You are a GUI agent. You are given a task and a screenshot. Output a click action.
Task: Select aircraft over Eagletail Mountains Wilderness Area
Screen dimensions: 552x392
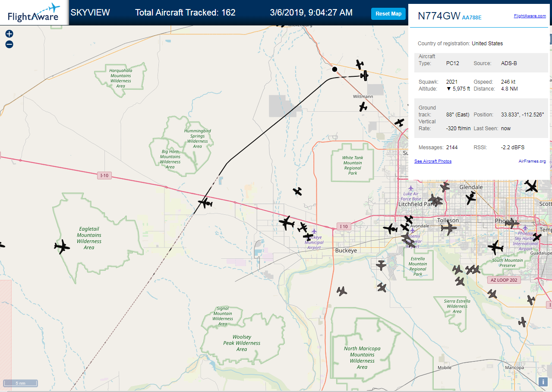pos(62,247)
